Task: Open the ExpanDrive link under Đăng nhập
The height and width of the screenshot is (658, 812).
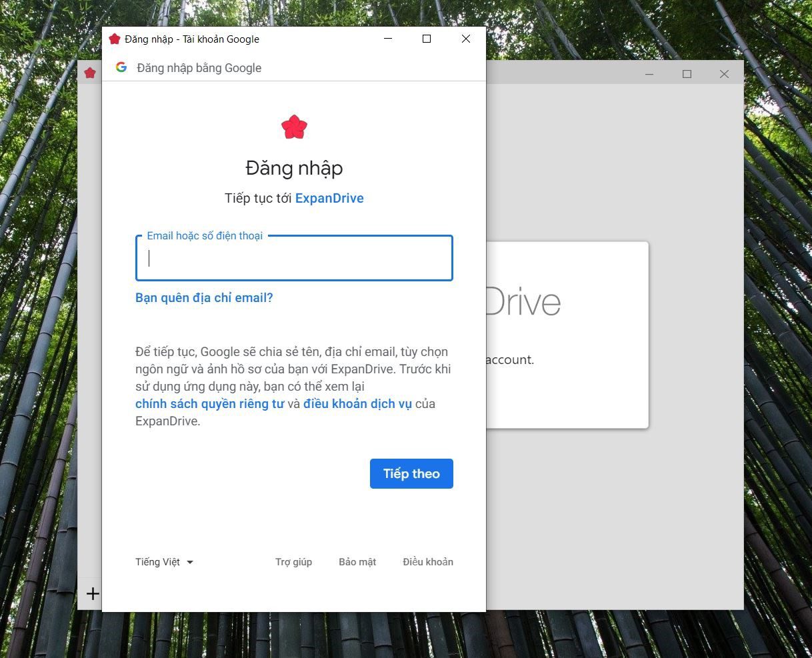Action: 329,198
